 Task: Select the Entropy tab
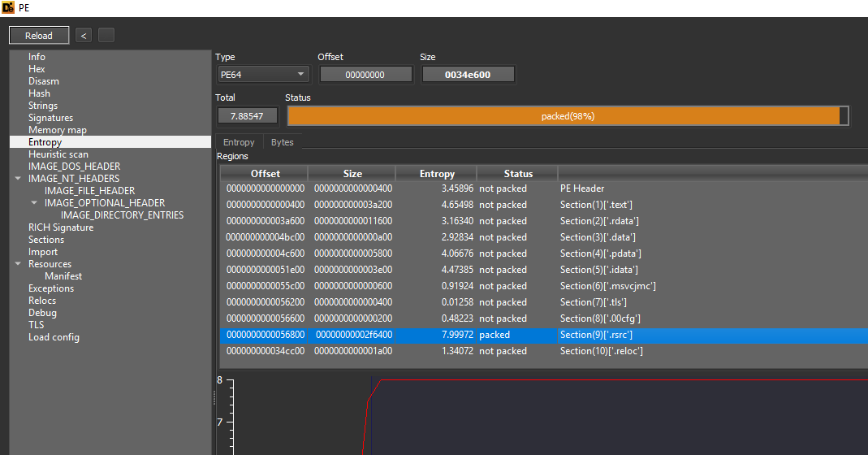(x=239, y=142)
